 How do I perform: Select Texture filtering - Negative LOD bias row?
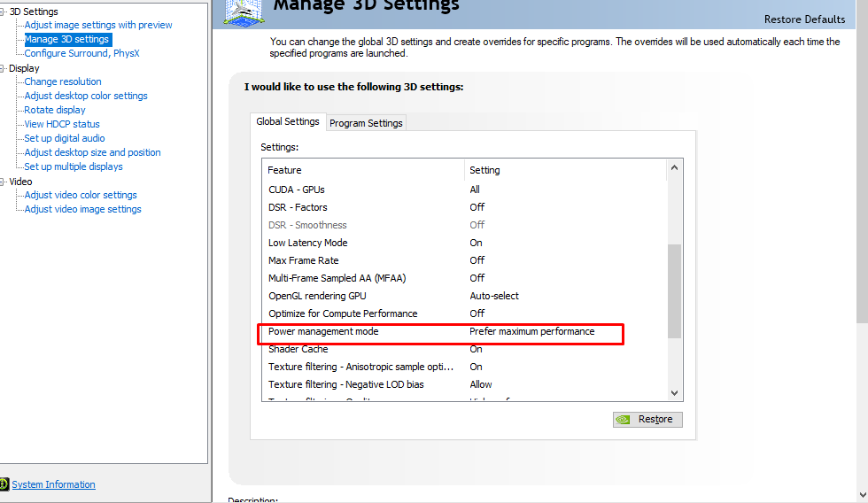(465, 384)
